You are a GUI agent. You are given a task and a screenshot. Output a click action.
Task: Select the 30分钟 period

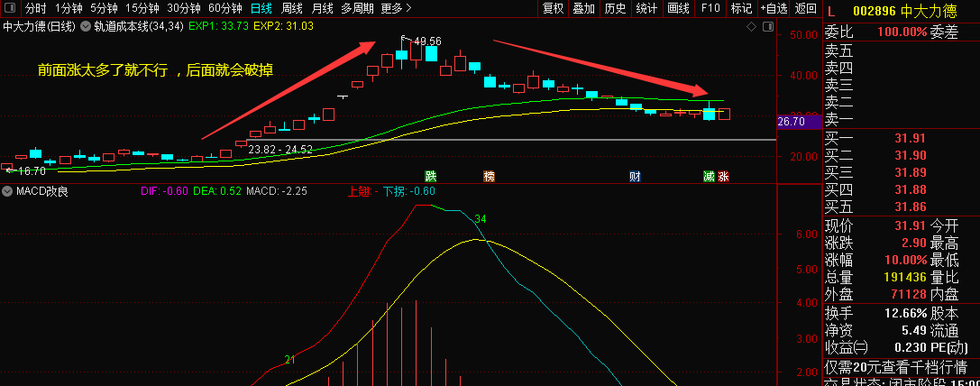pos(184,9)
